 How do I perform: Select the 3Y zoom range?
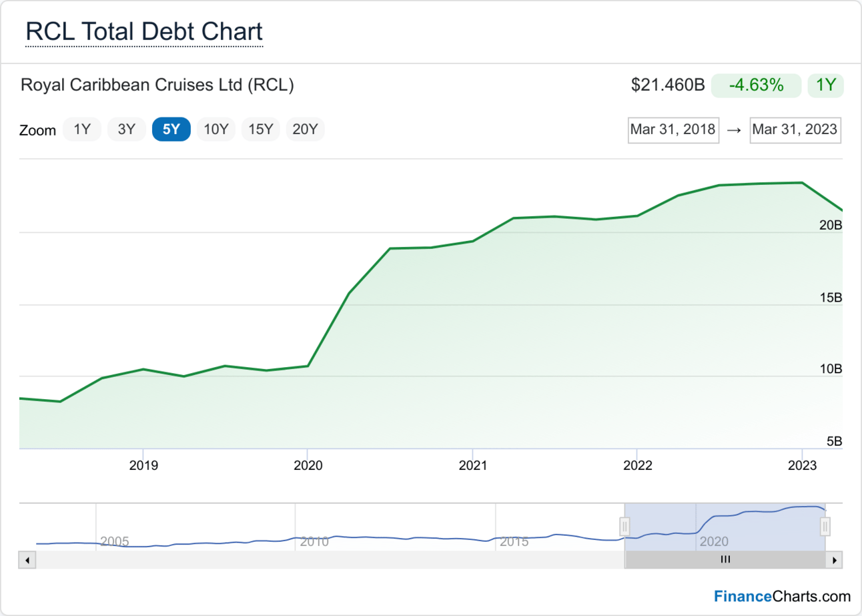click(127, 129)
